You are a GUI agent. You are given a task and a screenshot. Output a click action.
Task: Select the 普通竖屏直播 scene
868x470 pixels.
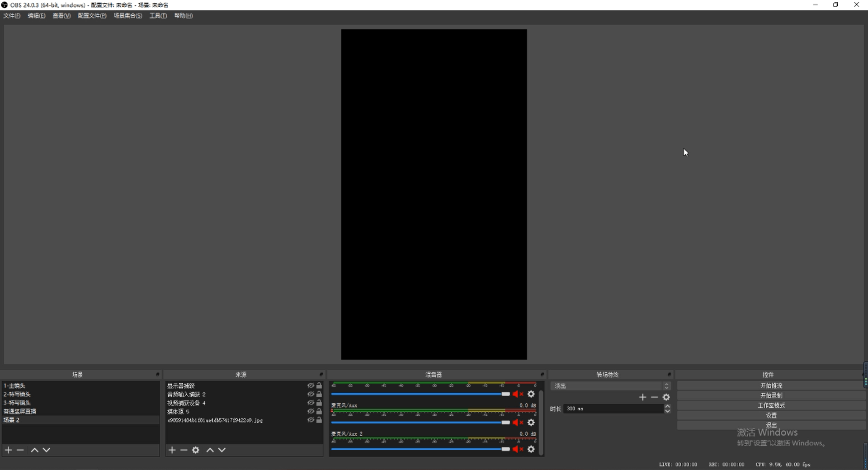click(x=80, y=411)
